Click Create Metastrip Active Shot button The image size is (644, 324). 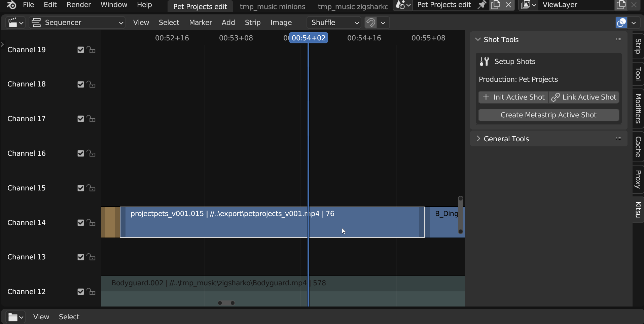point(548,115)
